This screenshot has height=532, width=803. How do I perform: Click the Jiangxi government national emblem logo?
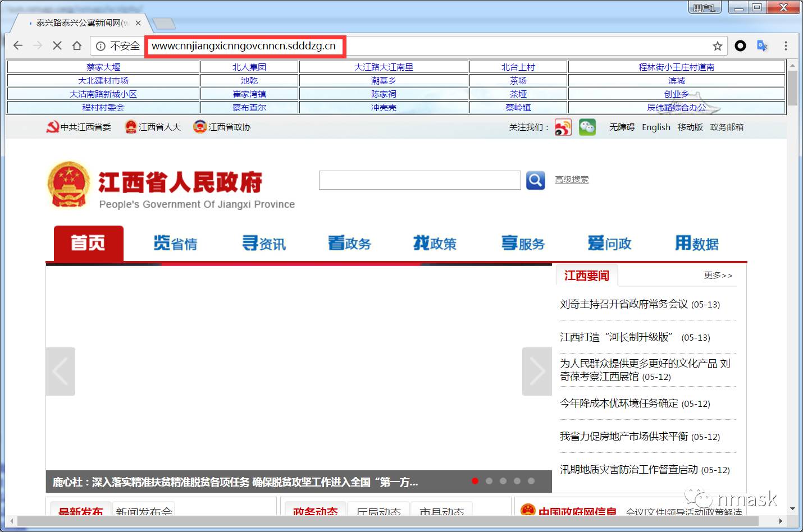point(68,184)
